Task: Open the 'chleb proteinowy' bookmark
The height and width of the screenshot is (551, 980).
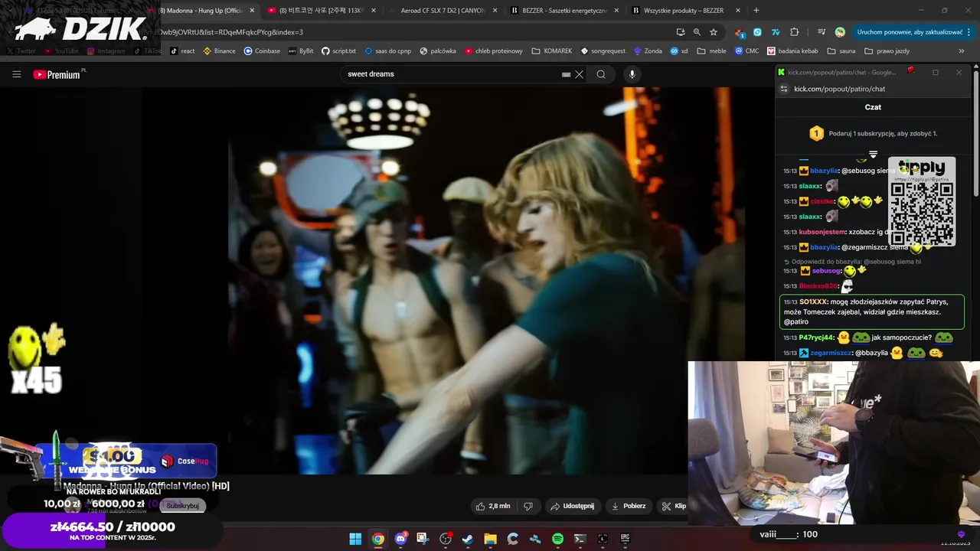Action: coord(492,51)
